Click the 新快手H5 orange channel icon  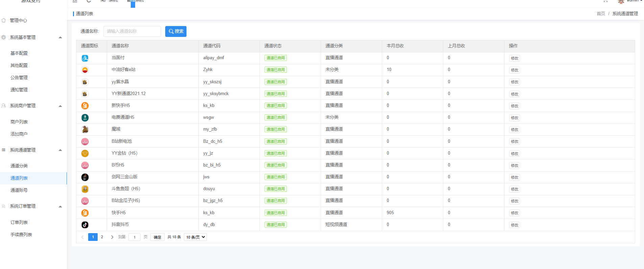(x=85, y=106)
